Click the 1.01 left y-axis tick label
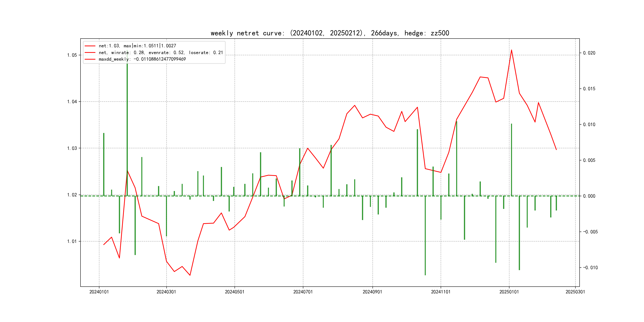Screen dimensions: 644x322 click(72, 241)
